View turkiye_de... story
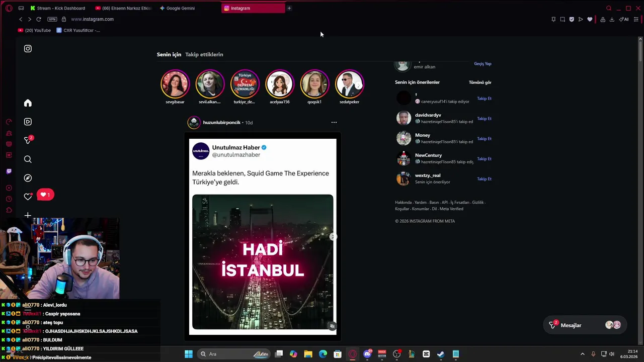Viewport: 644px width, 362px height. click(x=245, y=83)
